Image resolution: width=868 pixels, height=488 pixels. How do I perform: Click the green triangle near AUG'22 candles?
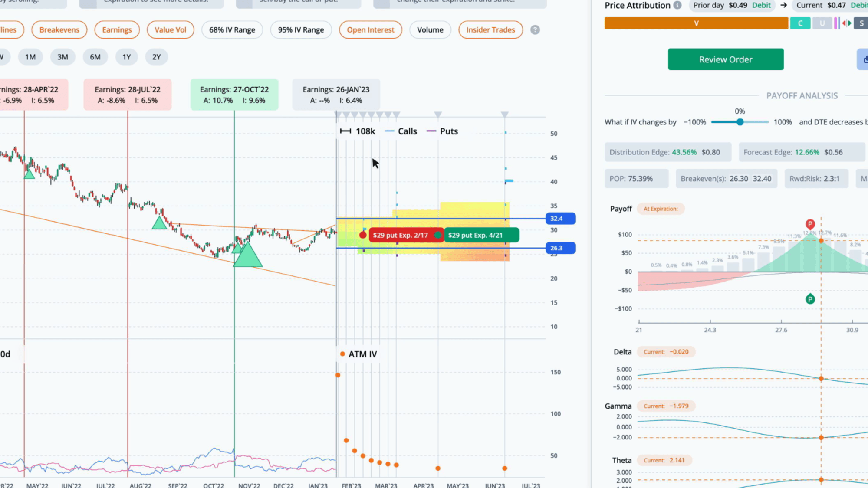point(159,223)
